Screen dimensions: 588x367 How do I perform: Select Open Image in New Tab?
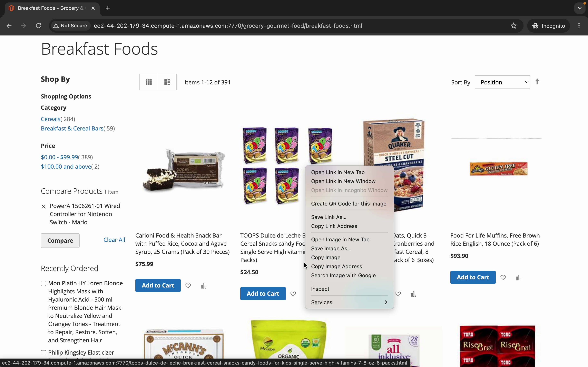(340, 239)
